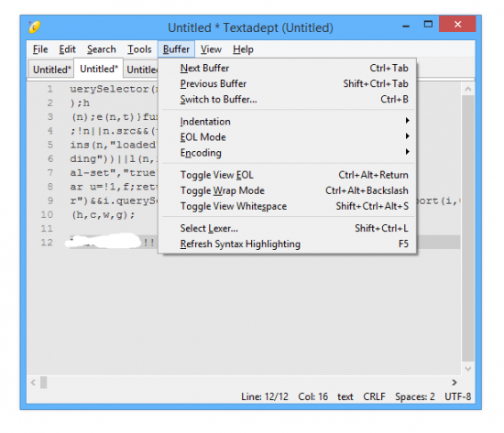Click horizontal scrollbar left arrow
Screen dimensions: 504x433
33,383
